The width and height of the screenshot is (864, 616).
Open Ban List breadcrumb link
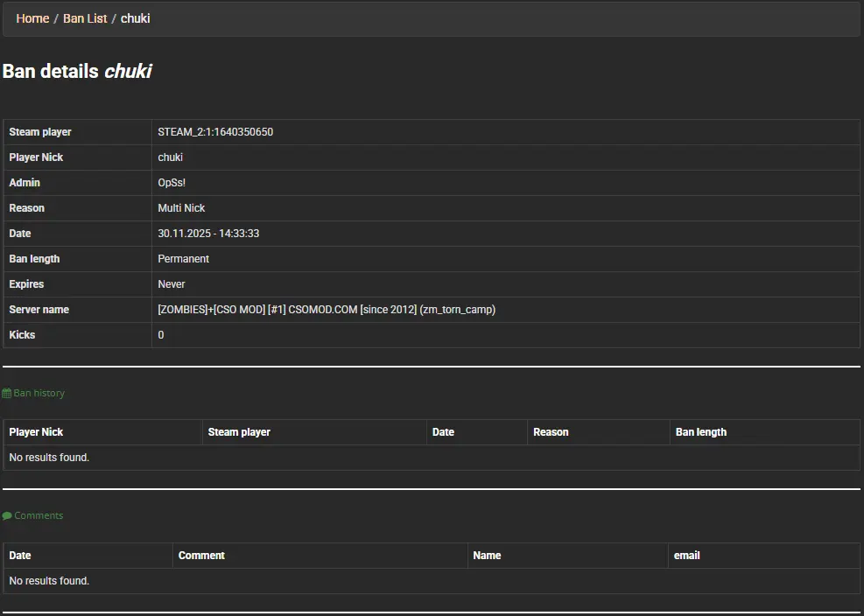click(x=85, y=18)
